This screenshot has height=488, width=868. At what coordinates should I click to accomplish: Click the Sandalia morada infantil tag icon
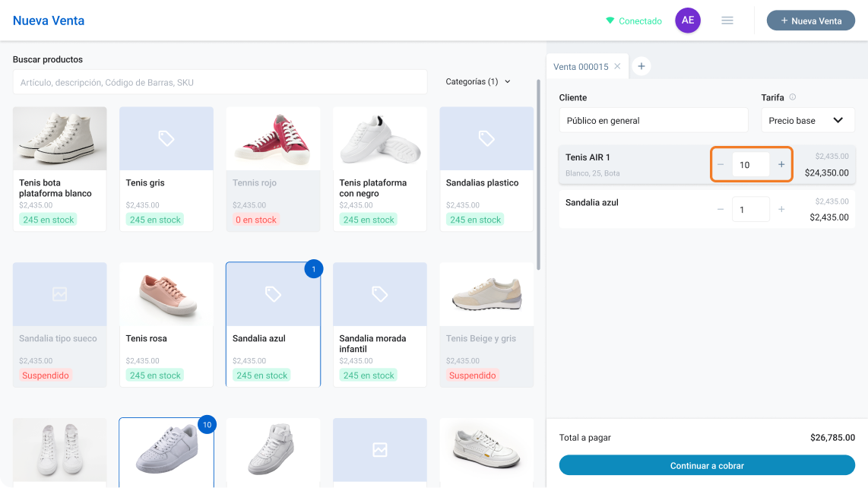[380, 294]
